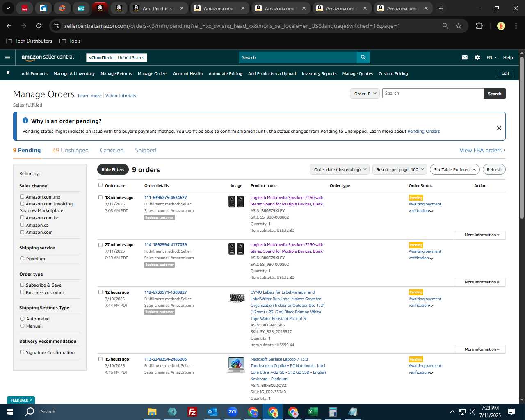Check the Amazon.com.br sales channel box

22,217
